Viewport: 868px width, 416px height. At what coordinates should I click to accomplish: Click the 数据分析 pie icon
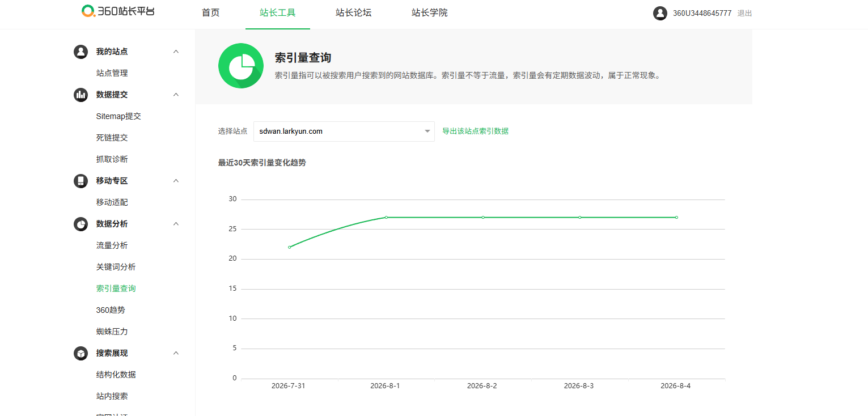pyautogui.click(x=81, y=224)
